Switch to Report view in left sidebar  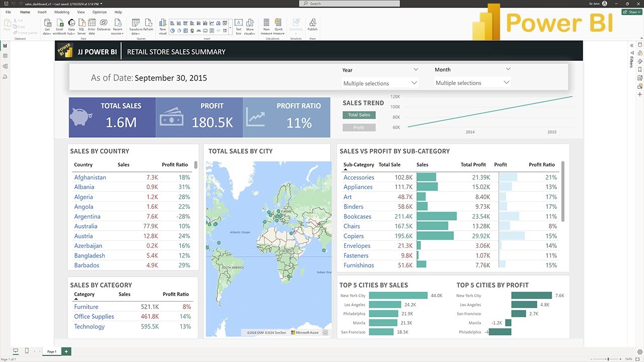pos(5,46)
